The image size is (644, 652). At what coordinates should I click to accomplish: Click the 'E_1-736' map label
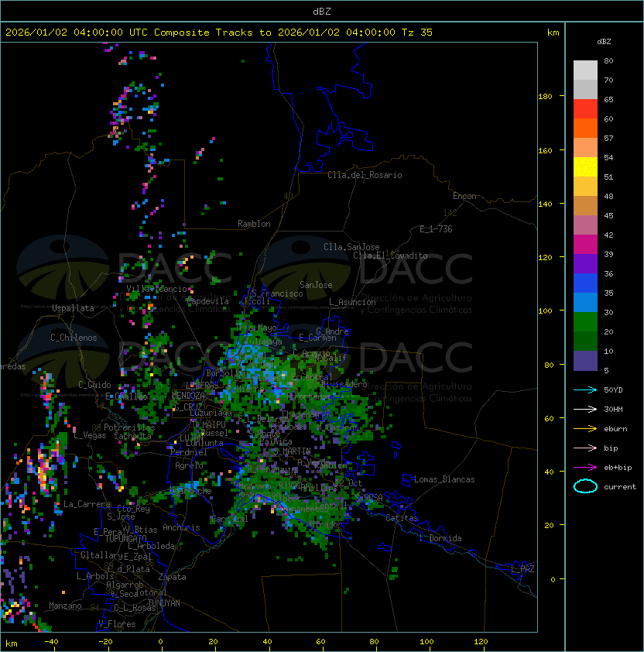click(x=436, y=229)
